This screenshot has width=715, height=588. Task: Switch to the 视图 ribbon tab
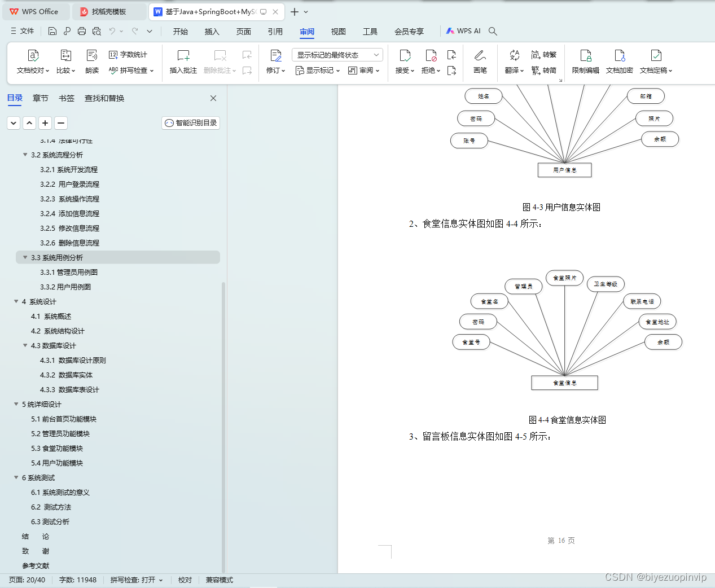tap(338, 32)
